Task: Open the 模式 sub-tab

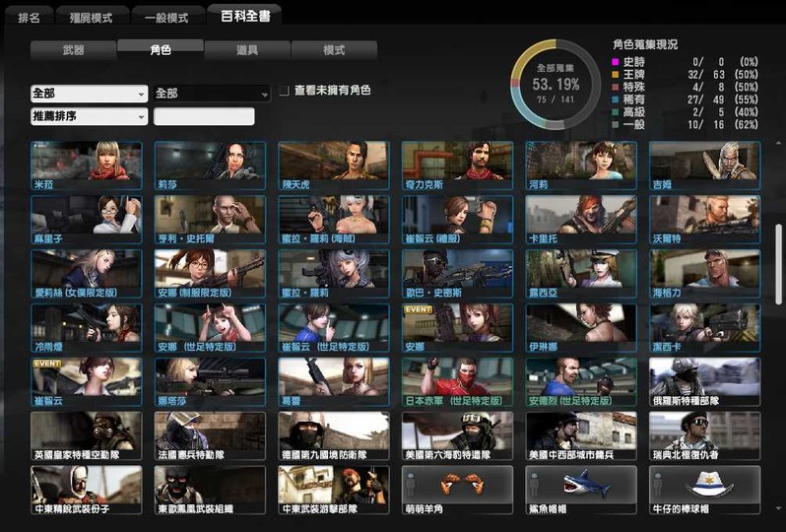Action: pyautogui.click(x=334, y=50)
